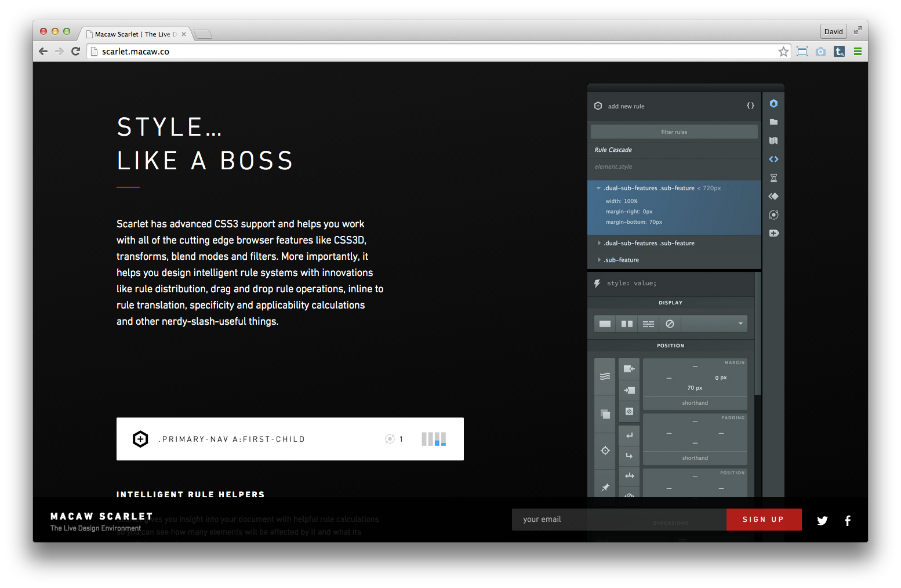Screen dimensions: 901x588
Task: Switch to the Macaw Scarlet browser tab
Action: pos(136,34)
